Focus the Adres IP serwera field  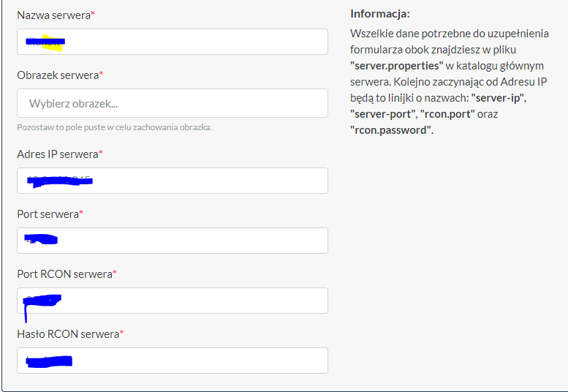173,181
